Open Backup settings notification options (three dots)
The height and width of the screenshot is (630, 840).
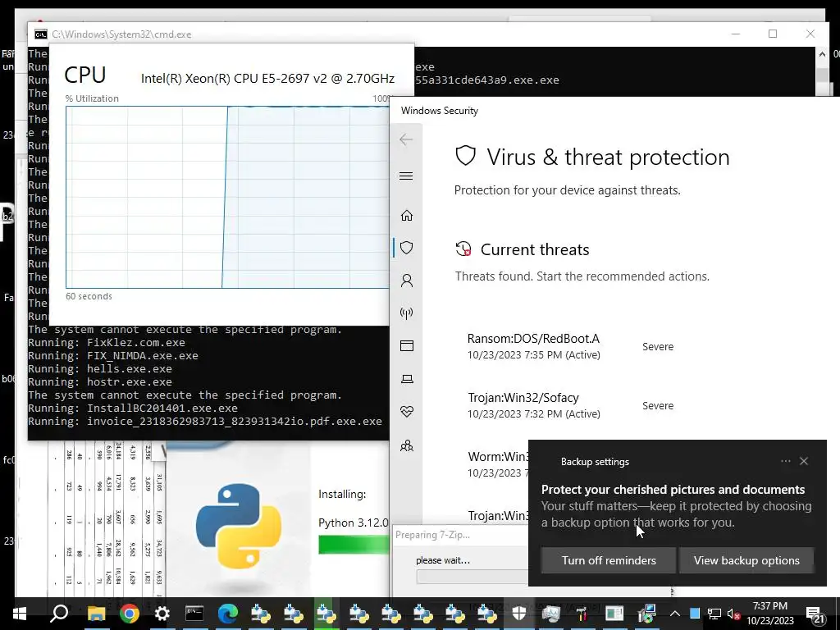coord(785,461)
